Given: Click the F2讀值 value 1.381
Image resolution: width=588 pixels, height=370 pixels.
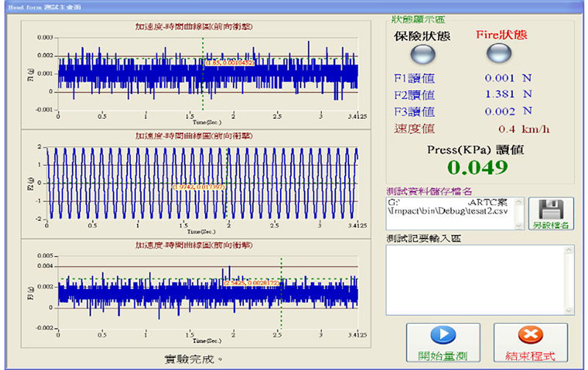Looking at the screenshot, I should [x=499, y=94].
